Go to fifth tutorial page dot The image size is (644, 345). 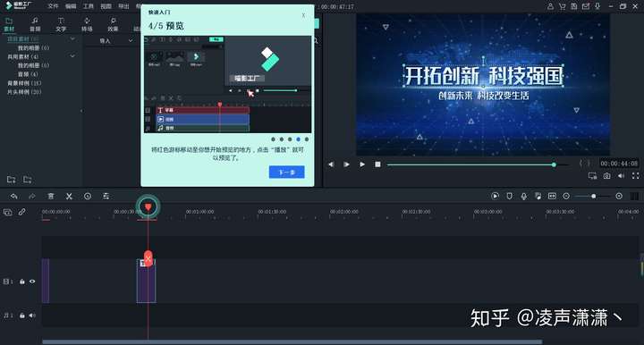pos(307,139)
